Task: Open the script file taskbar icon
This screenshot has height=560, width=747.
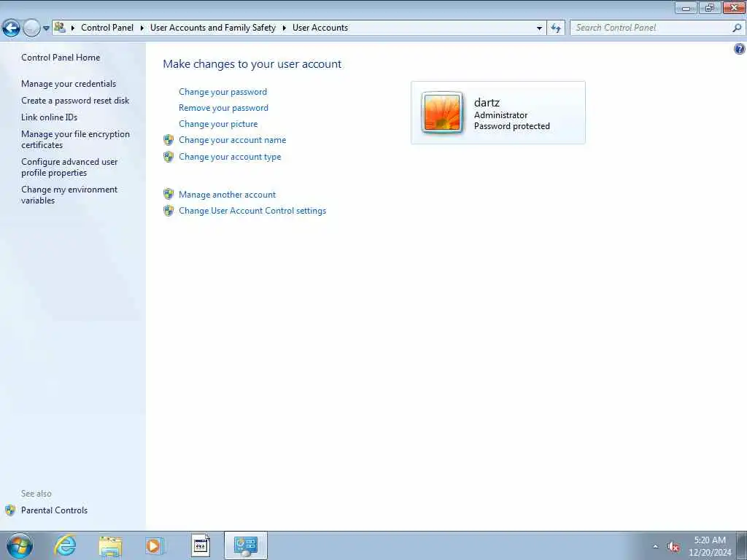Action: (x=201, y=545)
